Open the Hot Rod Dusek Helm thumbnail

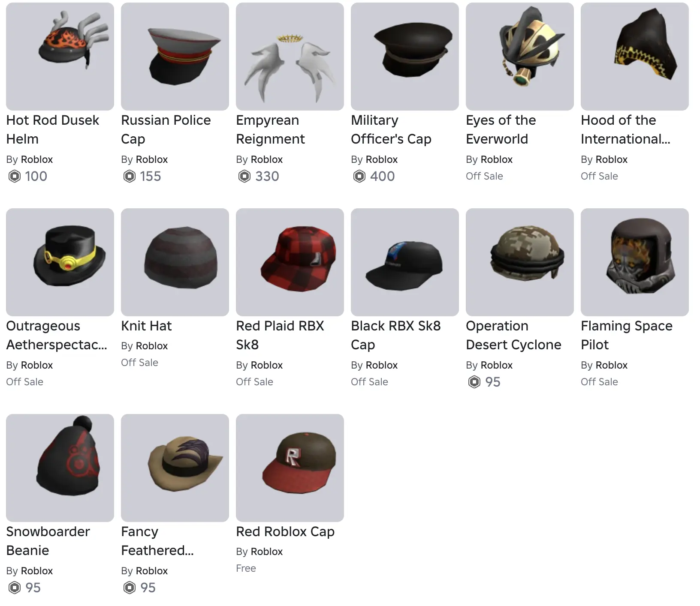click(60, 57)
